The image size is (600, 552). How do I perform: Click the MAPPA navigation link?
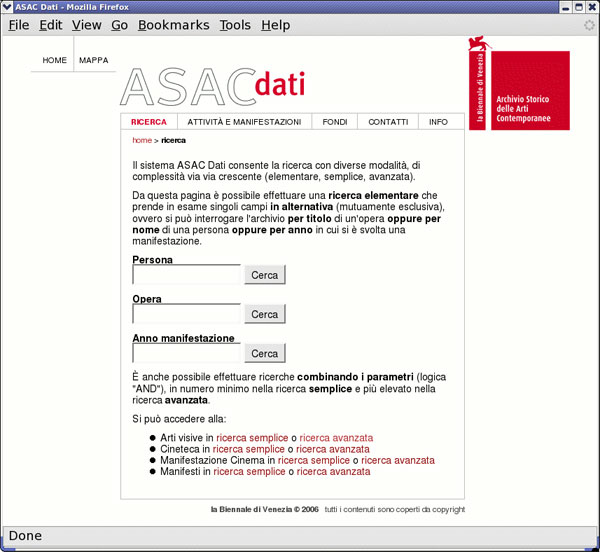[94, 60]
